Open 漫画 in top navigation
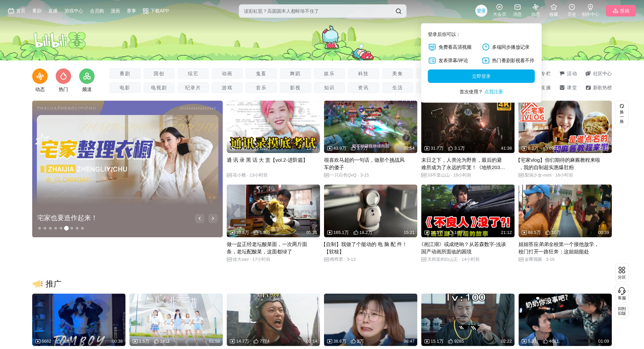 point(115,11)
